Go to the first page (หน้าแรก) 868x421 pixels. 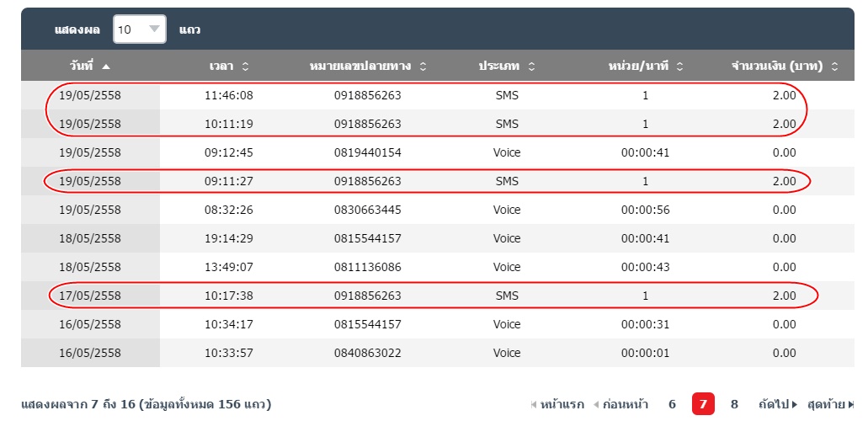click(x=556, y=404)
